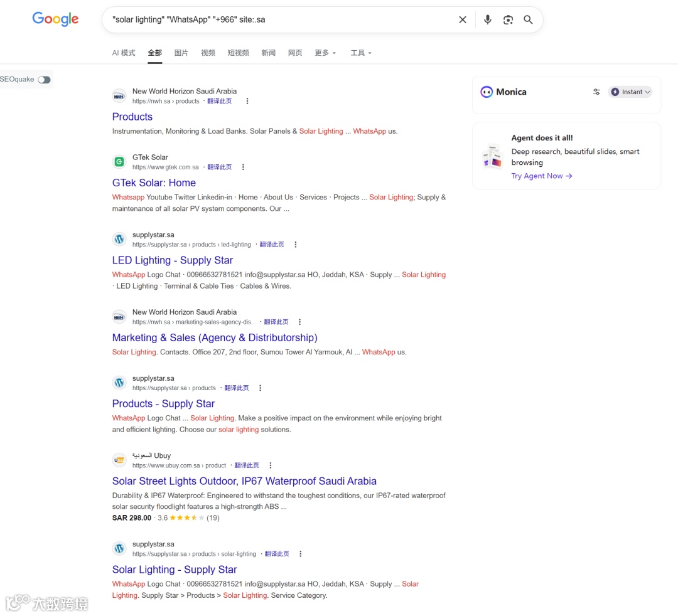The image size is (678, 616).
Task: Switch to AI 模式 tab
Action: [x=124, y=53]
